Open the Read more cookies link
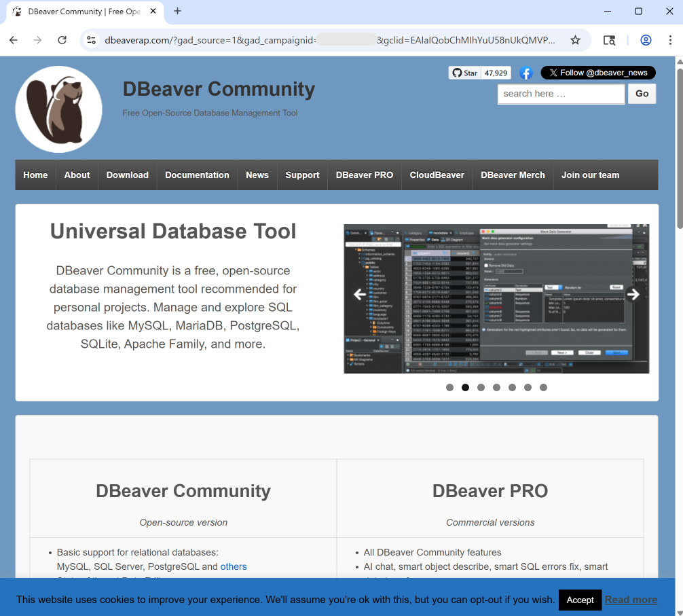 [631, 600]
